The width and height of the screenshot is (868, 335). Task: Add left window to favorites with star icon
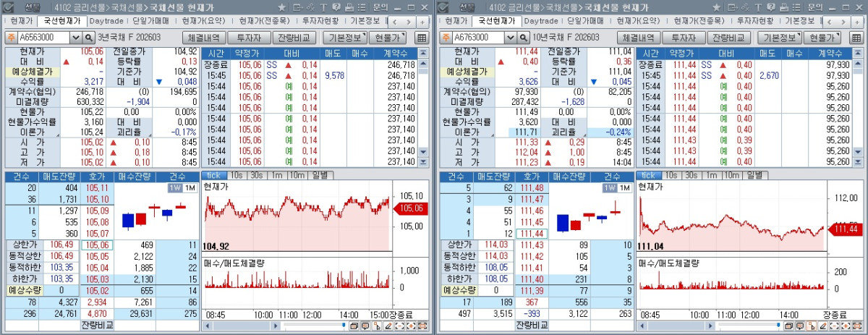(281, 7)
